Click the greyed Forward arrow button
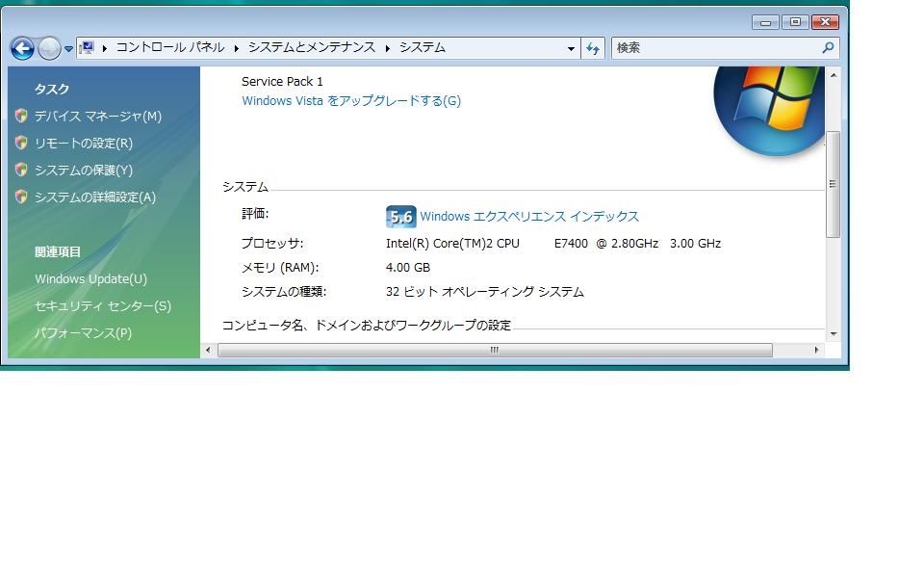This screenshot has width=924, height=578. 49,48
